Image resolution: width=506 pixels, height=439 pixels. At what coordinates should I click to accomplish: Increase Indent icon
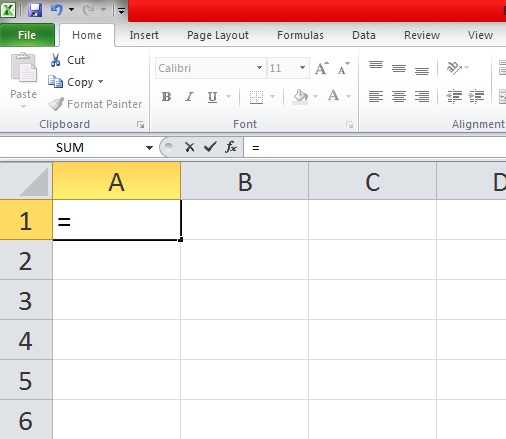tap(476, 97)
